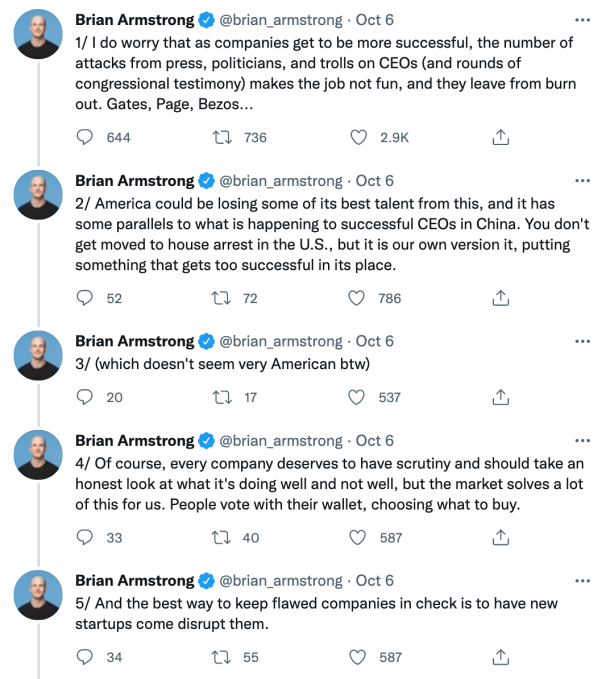Viewport: 606px width, 679px height.
Task: Like the 1/ tweet with 2.9K likes
Action: click(356, 137)
